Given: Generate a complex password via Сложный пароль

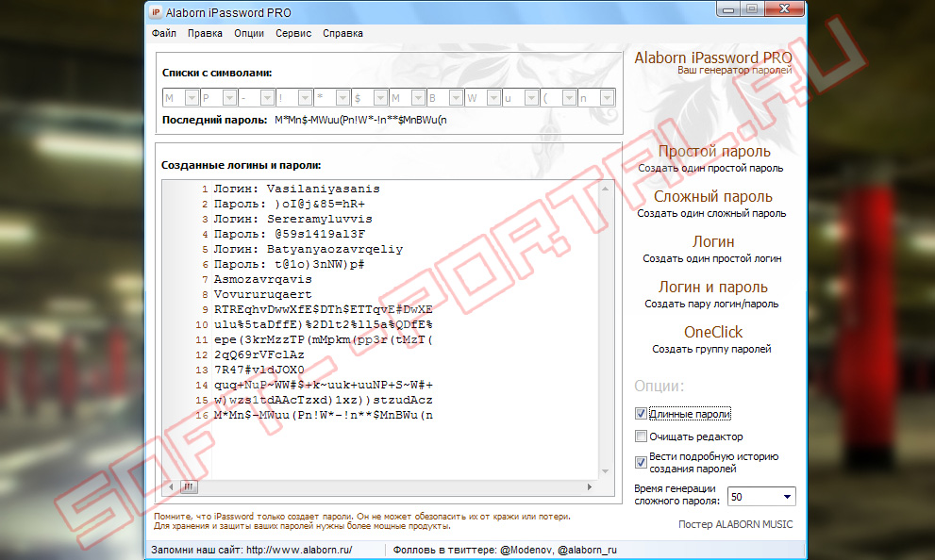Looking at the screenshot, I should pos(713,197).
